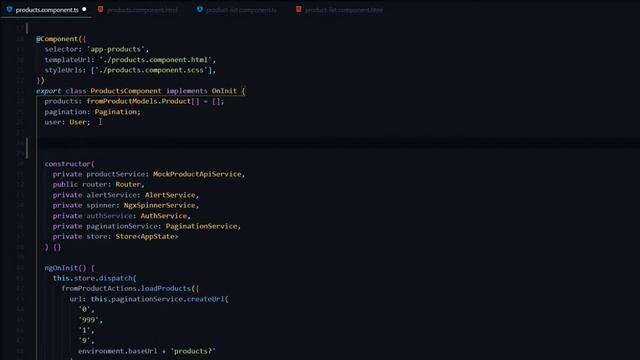Click the '999' string argument
Screen dimensions: 640x360
[88, 320]
